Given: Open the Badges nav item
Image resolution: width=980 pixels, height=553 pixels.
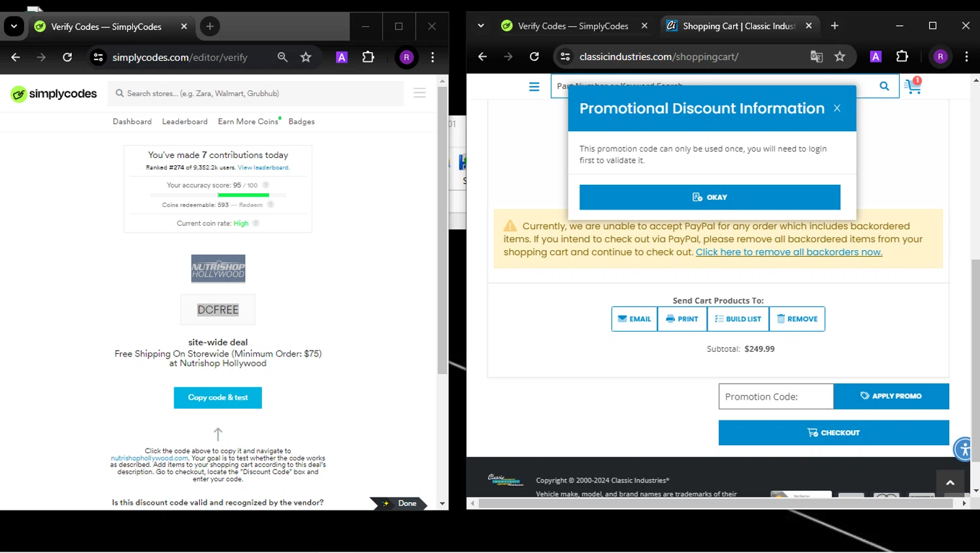Looking at the screenshot, I should [x=302, y=121].
